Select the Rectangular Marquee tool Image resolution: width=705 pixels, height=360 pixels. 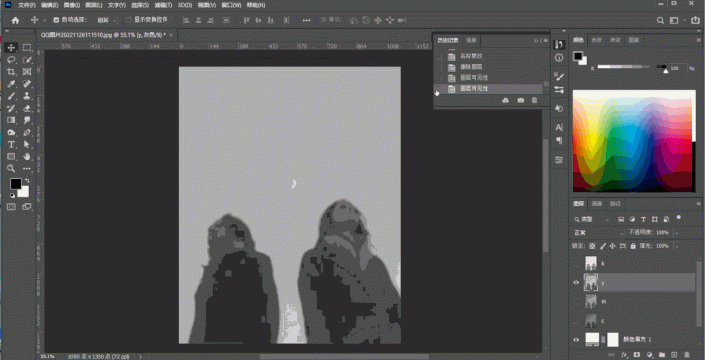click(27, 48)
